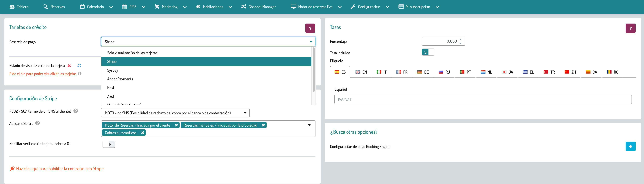Viewport: 644px width, 184px height.
Task: Click help icon next to PSD2 - SCA label
Action: click(x=76, y=111)
